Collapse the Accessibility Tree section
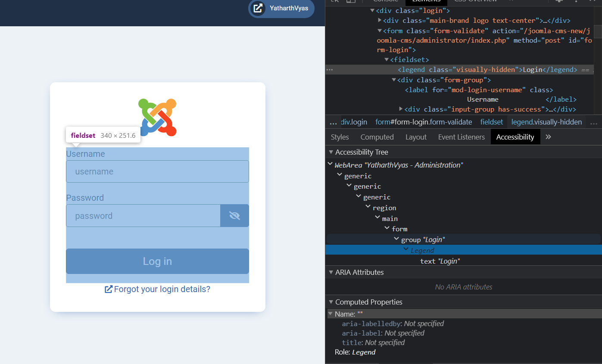The width and height of the screenshot is (602, 364). pyautogui.click(x=331, y=152)
